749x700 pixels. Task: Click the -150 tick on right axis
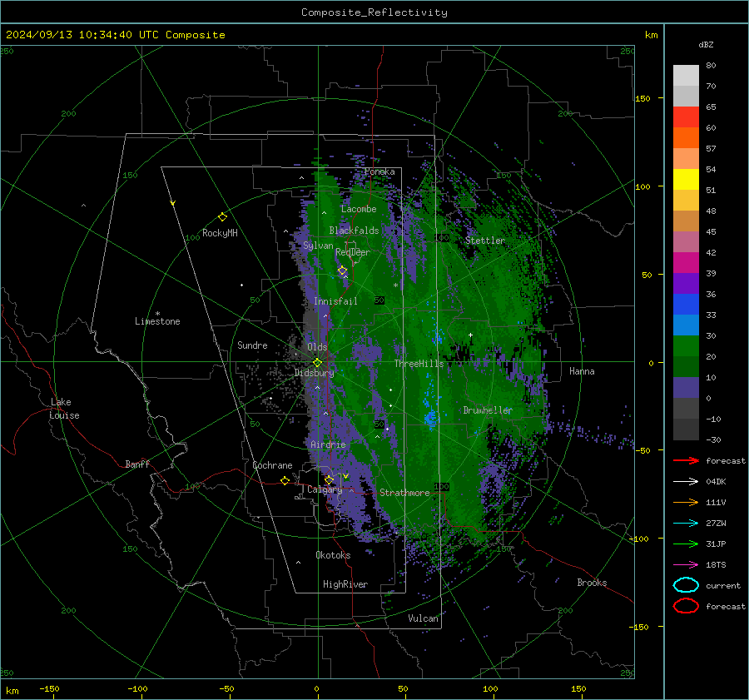[638, 627]
